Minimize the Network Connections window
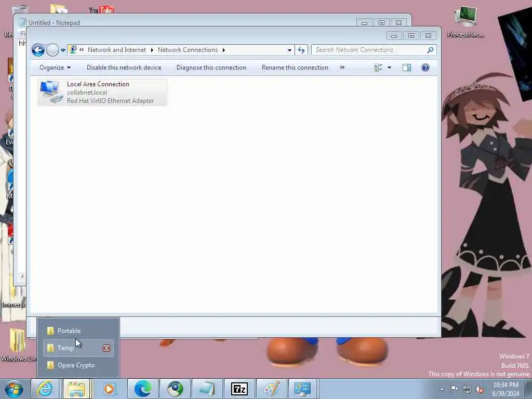This screenshot has width=532, height=399. point(394,36)
